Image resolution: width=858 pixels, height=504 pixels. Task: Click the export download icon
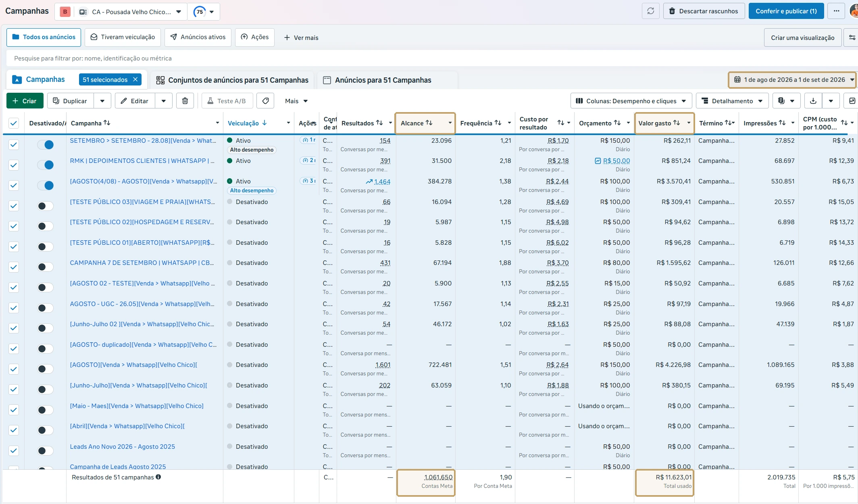(813, 101)
